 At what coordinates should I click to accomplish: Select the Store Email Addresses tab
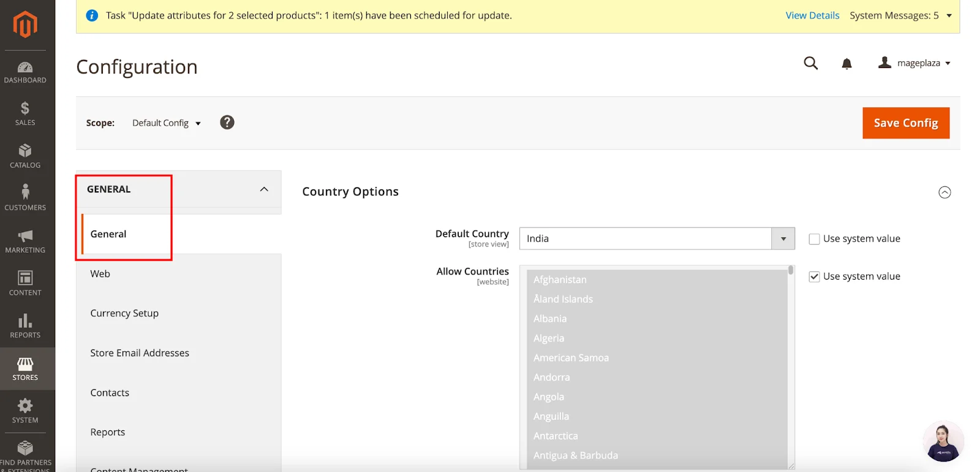(x=179, y=353)
